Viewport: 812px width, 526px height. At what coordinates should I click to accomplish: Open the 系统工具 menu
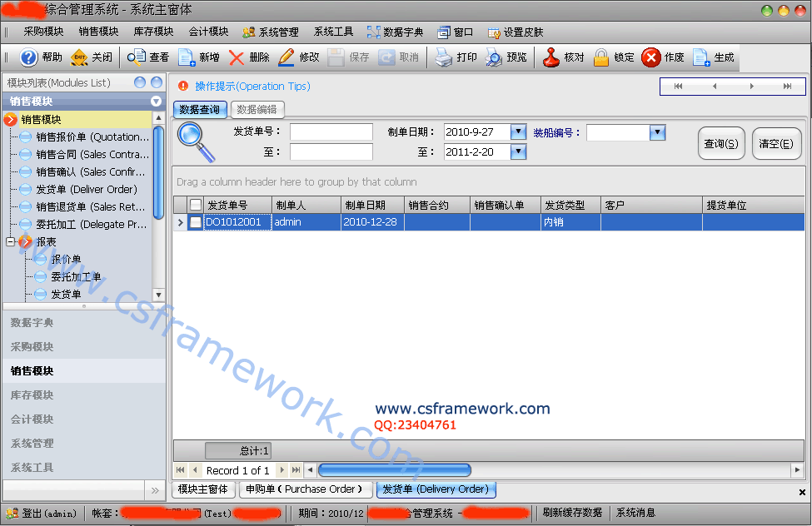pos(333,32)
